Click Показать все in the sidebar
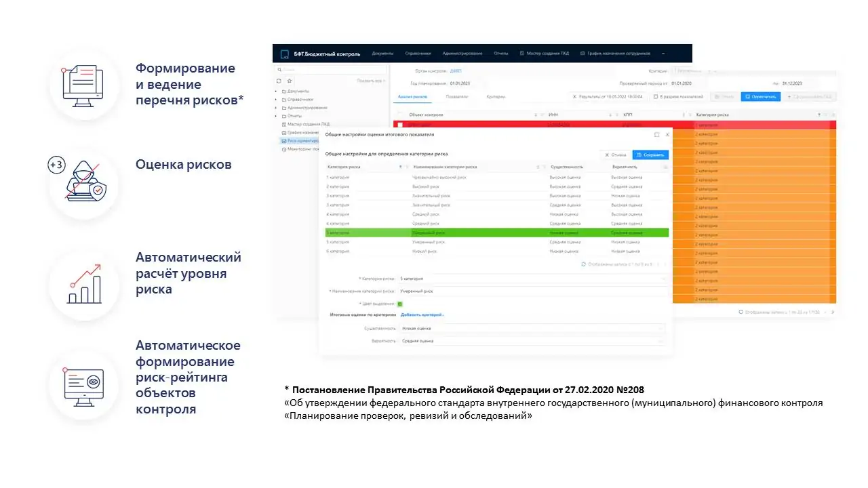 [371, 81]
